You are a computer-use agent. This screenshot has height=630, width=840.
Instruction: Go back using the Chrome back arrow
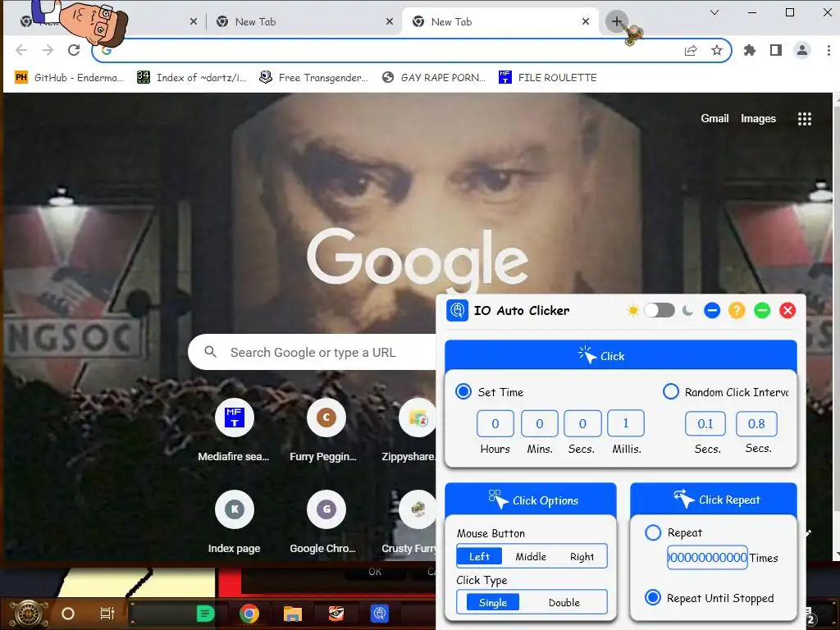coord(21,50)
